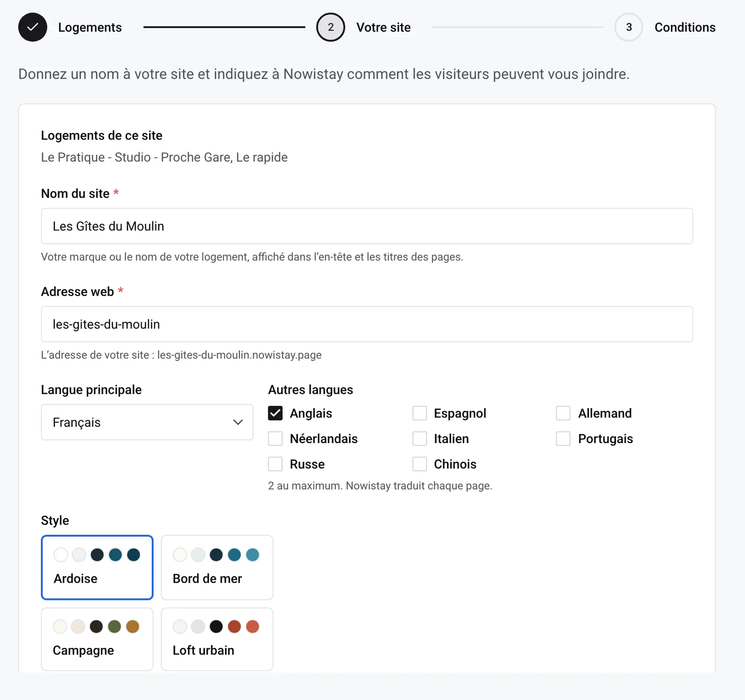Select the Italien checkbox
This screenshot has height=700, width=745.
click(420, 438)
